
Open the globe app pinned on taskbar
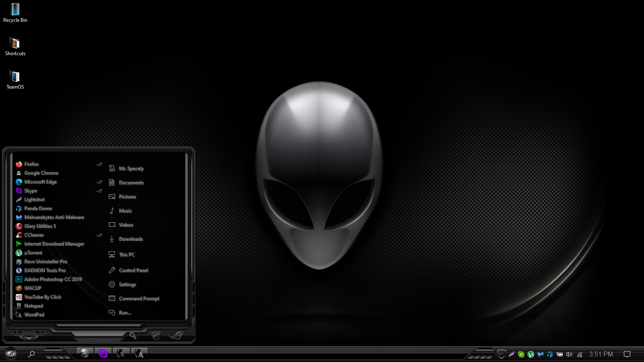(85, 354)
